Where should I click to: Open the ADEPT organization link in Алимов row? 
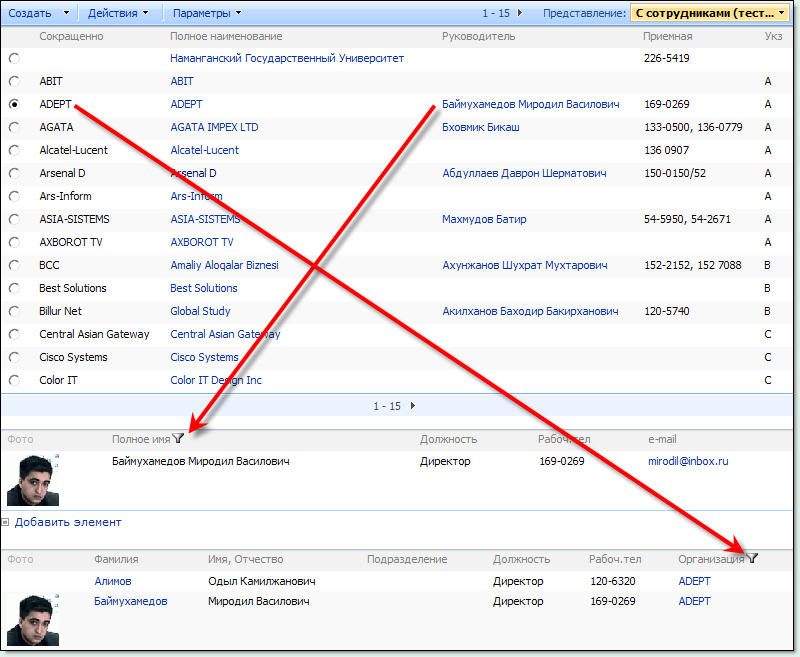[694, 581]
